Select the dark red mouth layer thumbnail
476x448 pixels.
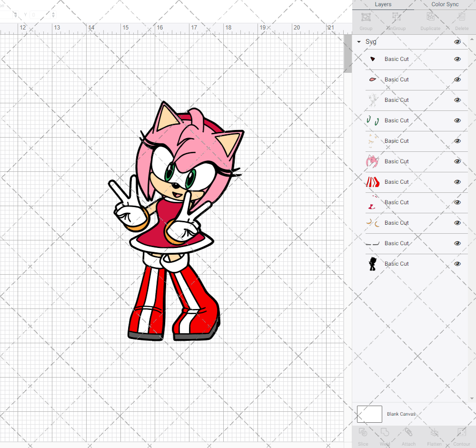click(373, 59)
